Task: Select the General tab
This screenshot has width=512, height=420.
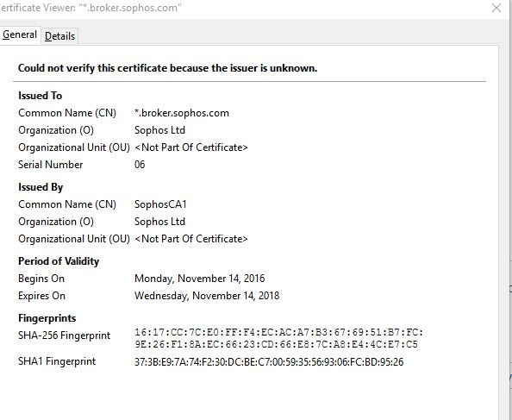Action: click(20, 34)
